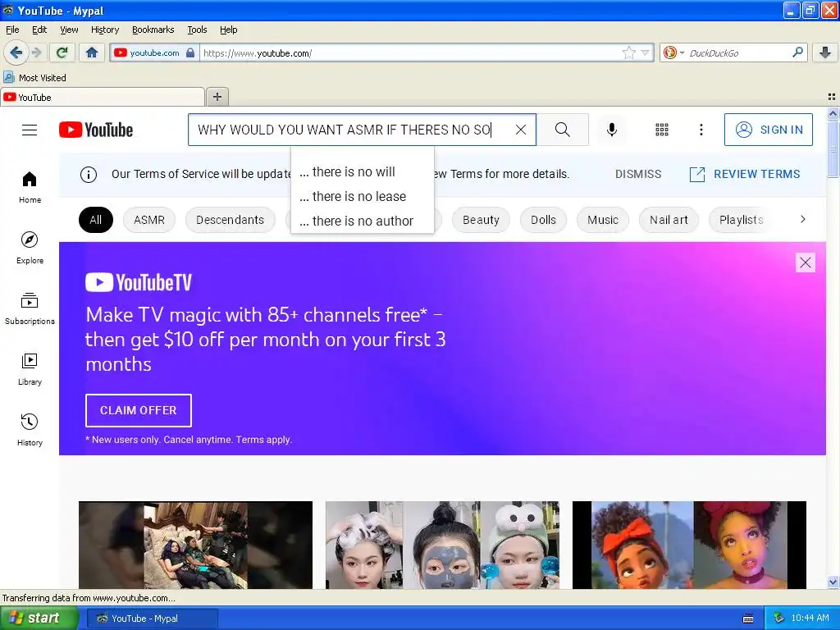Select the Playlists filter chip
Image resolution: width=840 pixels, height=630 pixels.
coord(741,220)
